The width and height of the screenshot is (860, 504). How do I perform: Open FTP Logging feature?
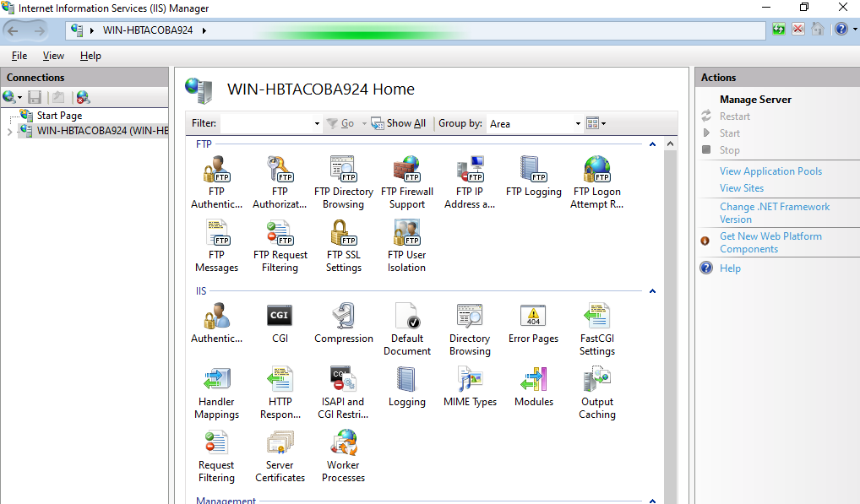[x=534, y=176]
